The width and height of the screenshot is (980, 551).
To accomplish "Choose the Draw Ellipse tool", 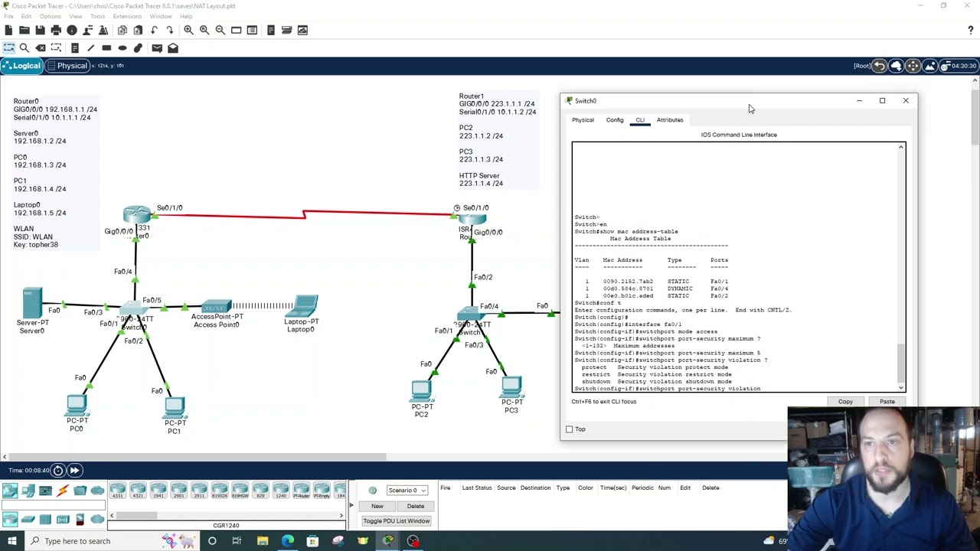I will (122, 47).
